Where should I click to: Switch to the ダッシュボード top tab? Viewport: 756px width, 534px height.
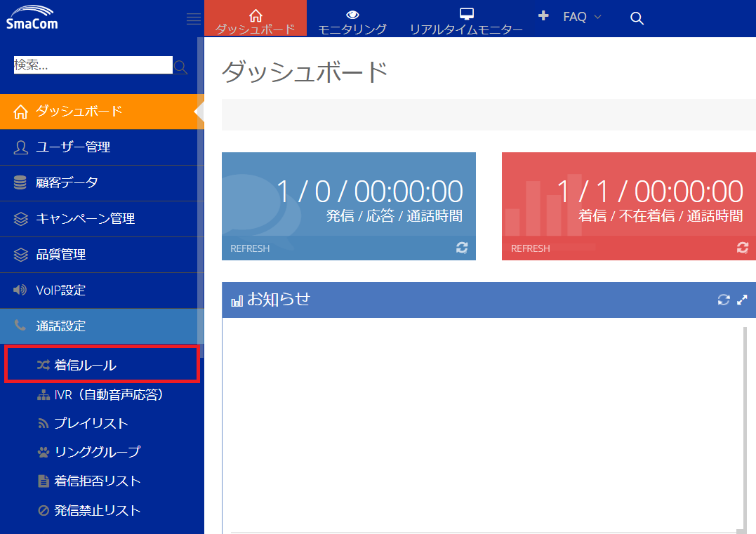click(256, 19)
